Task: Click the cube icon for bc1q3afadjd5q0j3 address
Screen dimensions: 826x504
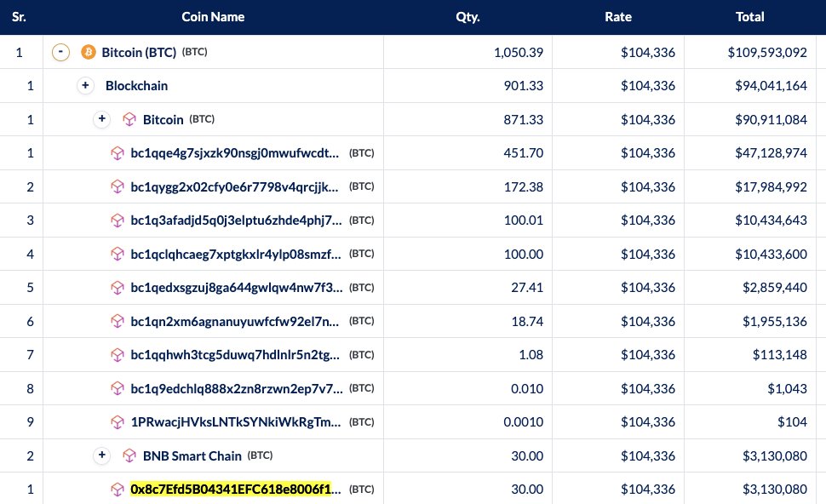Action: point(117,220)
